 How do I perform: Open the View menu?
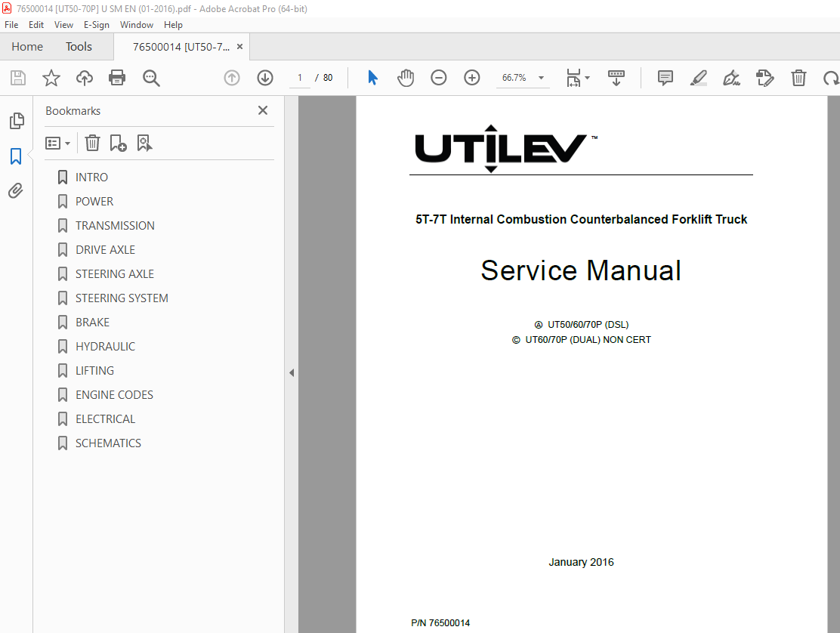(x=63, y=25)
